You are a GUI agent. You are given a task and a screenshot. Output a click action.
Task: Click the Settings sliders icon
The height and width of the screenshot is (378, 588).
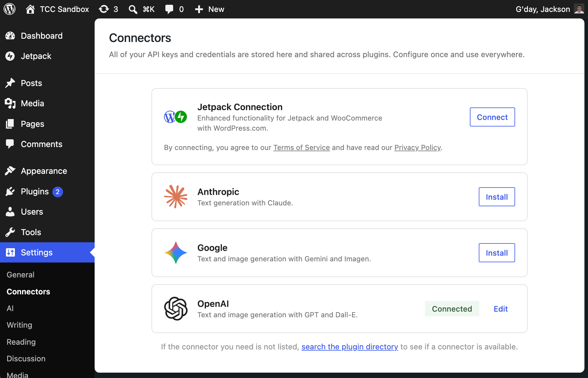click(10, 252)
